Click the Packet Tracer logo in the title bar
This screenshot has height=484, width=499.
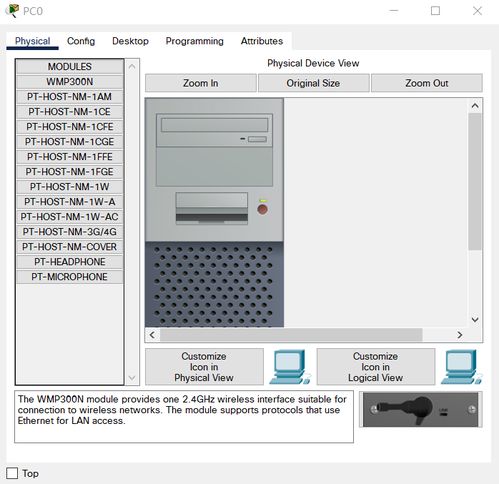click(x=12, y=11)
